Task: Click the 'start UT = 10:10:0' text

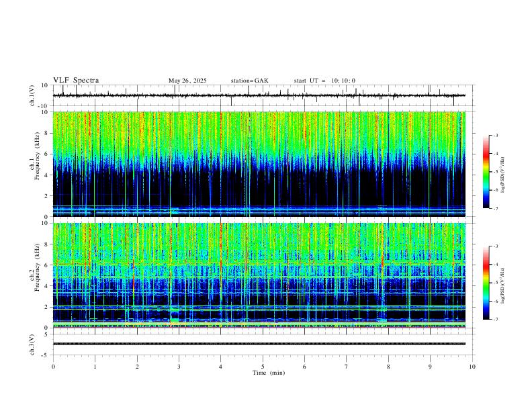Action: pos(324,81)
